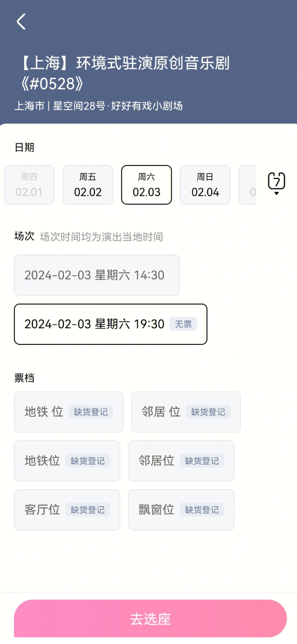This screenshot has width=297, height=644.
Task: Choose the 19:30 session marked 无票
Action: coord(111,324)
